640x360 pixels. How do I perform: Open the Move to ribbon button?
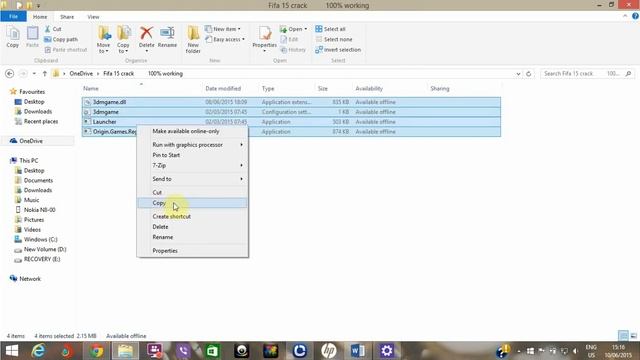point(103,40)
